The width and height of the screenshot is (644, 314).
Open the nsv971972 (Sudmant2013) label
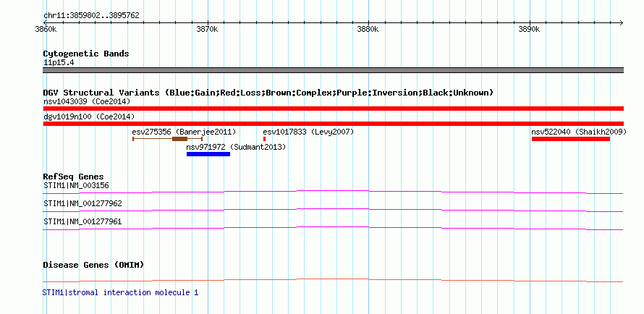[x=236, y=147]
